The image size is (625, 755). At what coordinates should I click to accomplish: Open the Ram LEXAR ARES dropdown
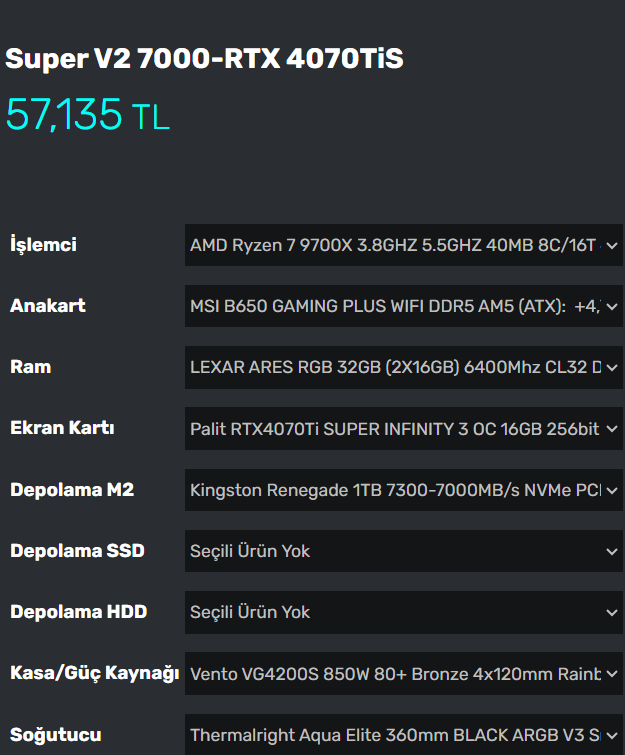[x=403, y=367]
